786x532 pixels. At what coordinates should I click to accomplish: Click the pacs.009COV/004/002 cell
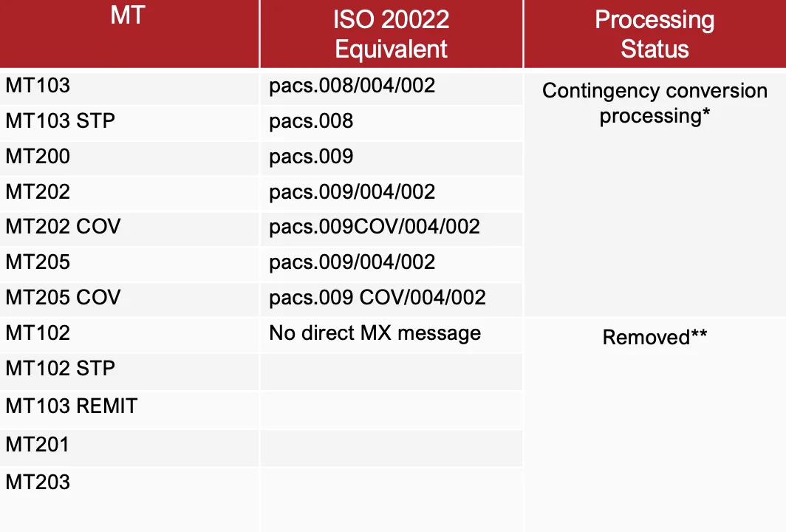(x=375, y=226)
